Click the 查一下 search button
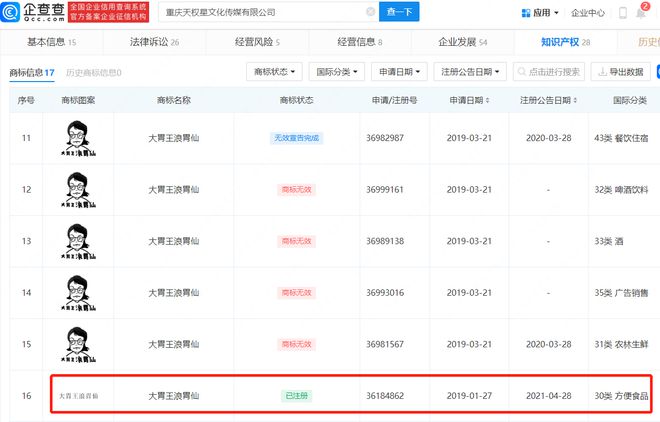 (399, 12)
